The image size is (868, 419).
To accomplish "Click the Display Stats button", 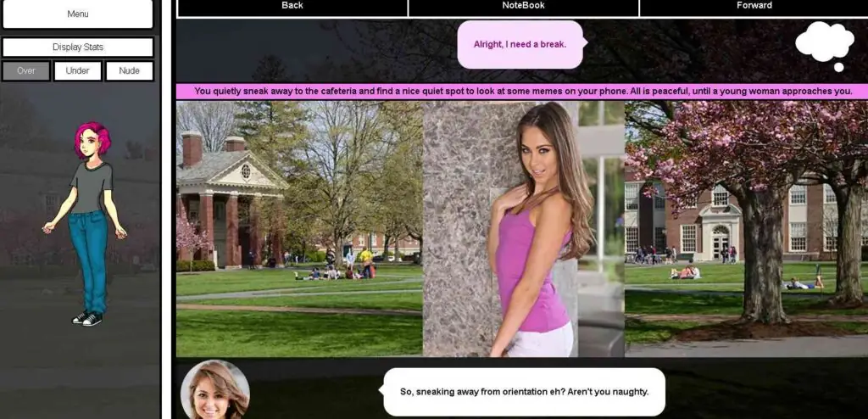I will tap(77, 47).
